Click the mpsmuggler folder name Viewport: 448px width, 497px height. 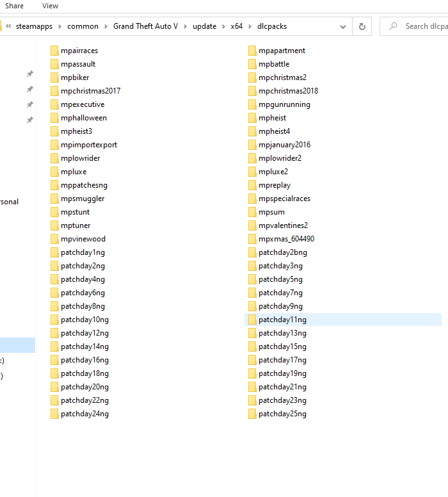click(83, 199)
